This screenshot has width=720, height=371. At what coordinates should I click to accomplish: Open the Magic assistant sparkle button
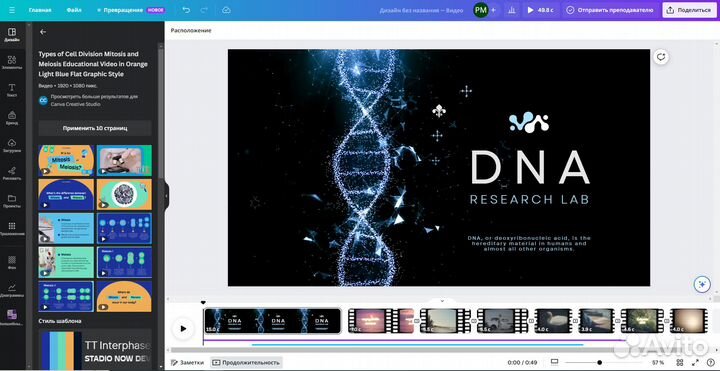pyautogui.click(x=702, y=284)
